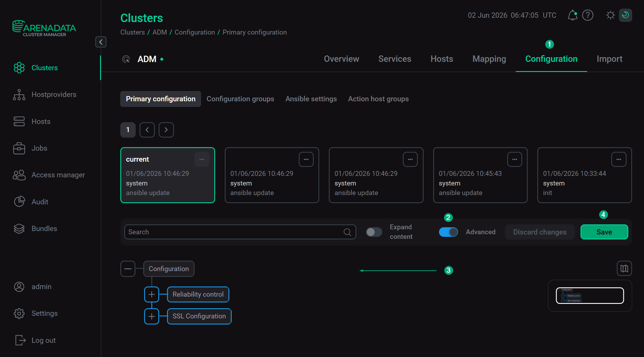Select the init configuration version card
Image resolution: width=644 pixels, height=357 pixels.
coord(585,175)
